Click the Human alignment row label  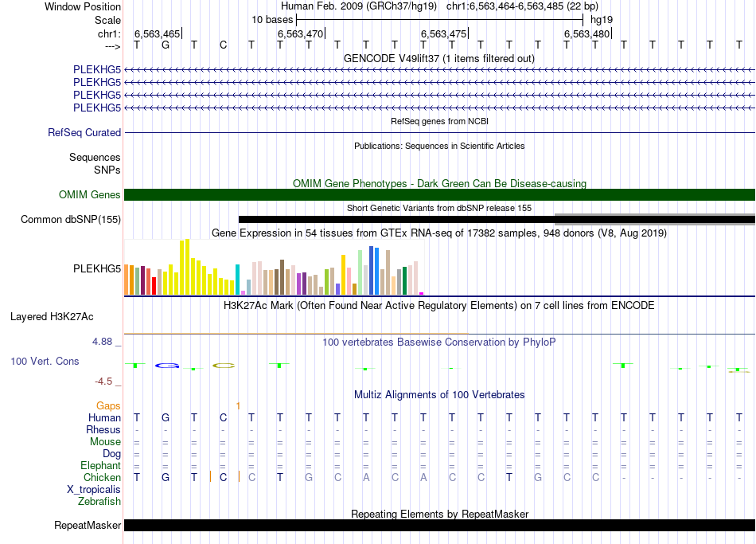point(104,418)
